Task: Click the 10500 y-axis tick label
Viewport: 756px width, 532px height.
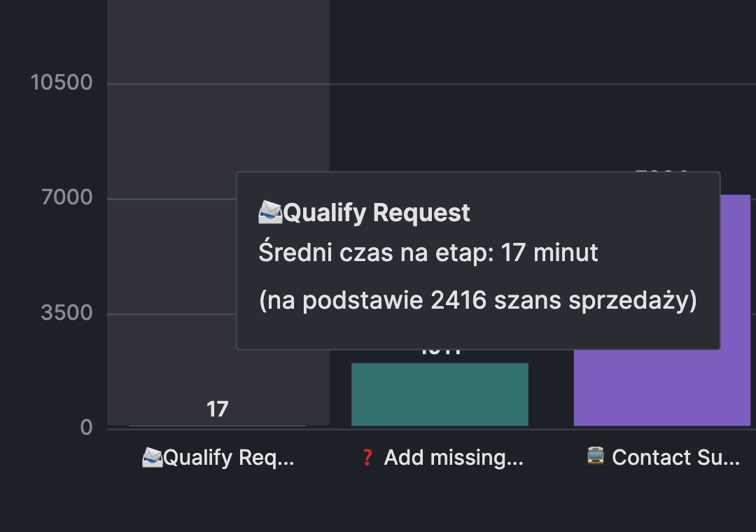Action: (62, 83)
